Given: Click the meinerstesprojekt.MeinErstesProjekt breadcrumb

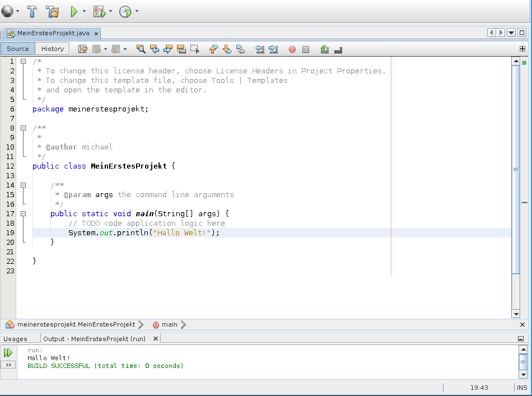Looking at the screenshot, I should click(76, 324).
